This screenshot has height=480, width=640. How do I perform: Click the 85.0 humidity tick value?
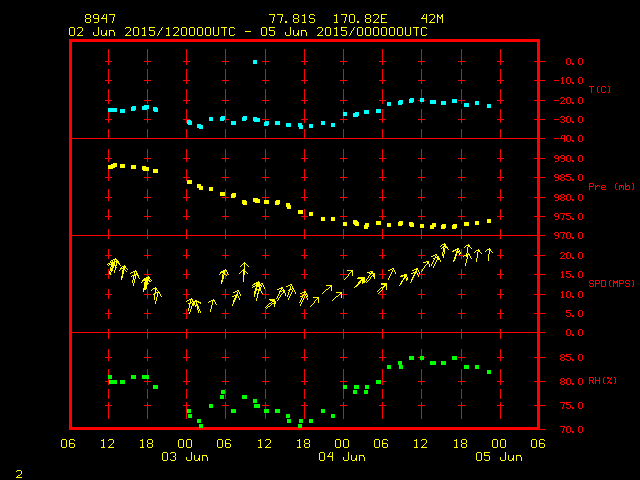click(571, 358)
